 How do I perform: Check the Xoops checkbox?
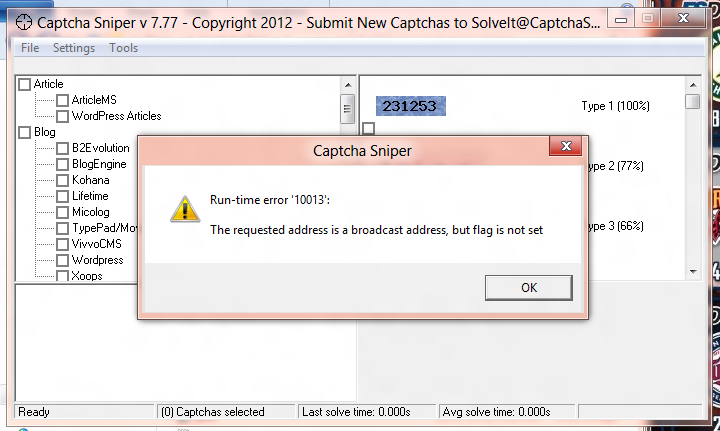point(62,276)
